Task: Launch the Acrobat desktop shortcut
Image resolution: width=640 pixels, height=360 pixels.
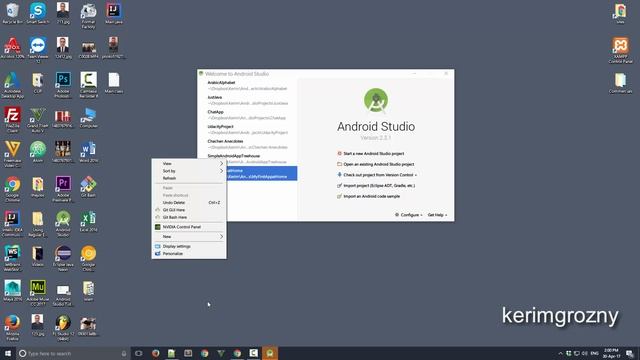Action: (12, 48)
